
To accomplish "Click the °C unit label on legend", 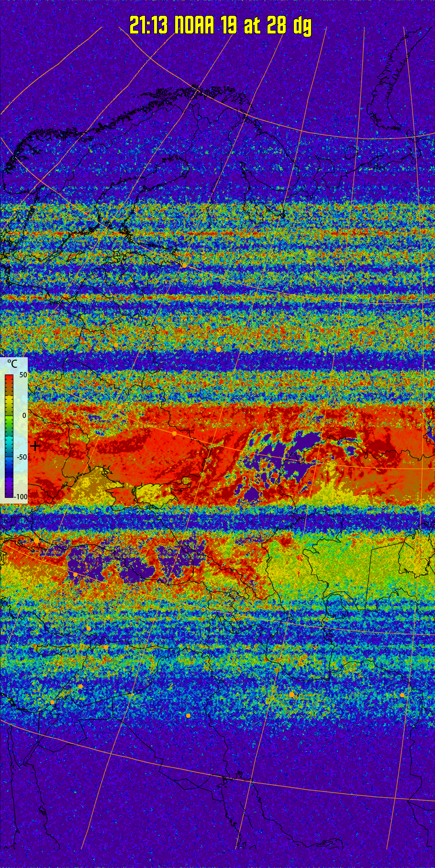I will pyautogui.click(x=12, y=364).
